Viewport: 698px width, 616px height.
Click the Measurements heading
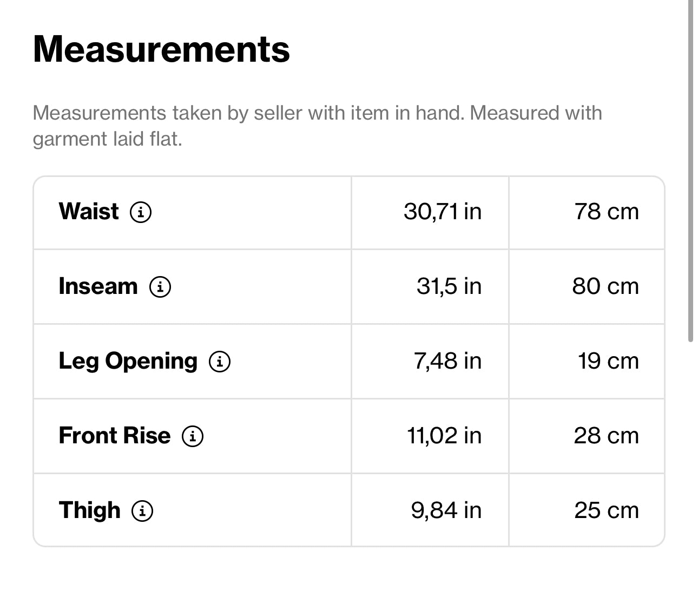pyautogui.click(x=161, y=49)
